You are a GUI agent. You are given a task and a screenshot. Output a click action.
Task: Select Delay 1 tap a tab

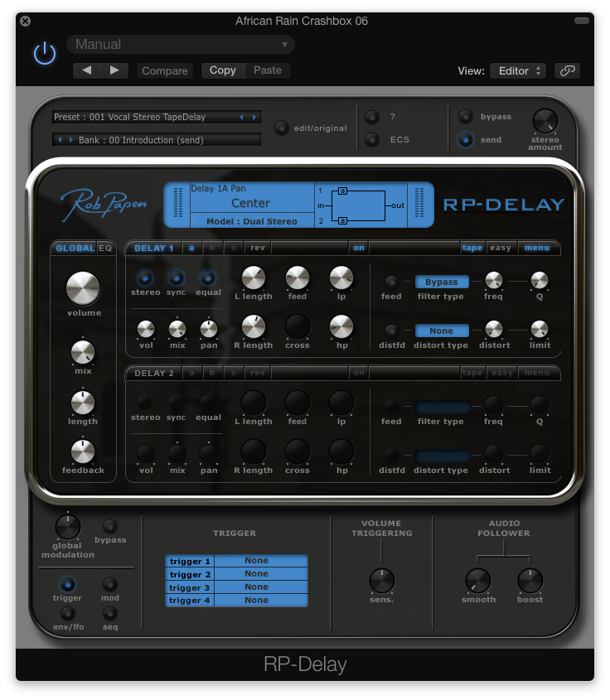[x=191, y=248]
